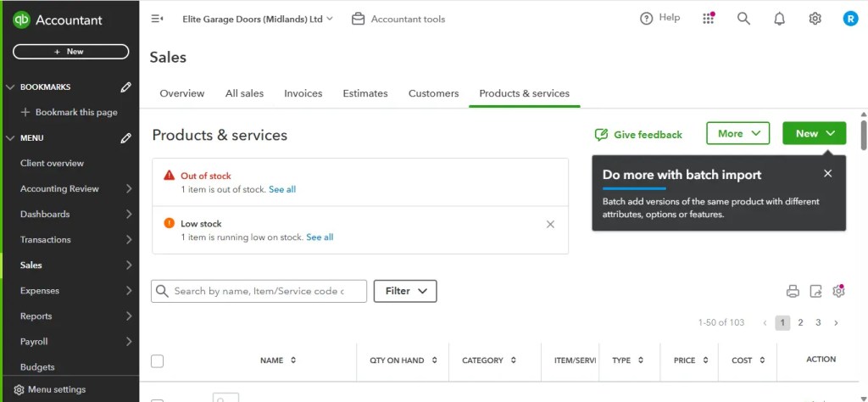
Task: Click the search magnifier in header
Action: click(x=744, y=19)
